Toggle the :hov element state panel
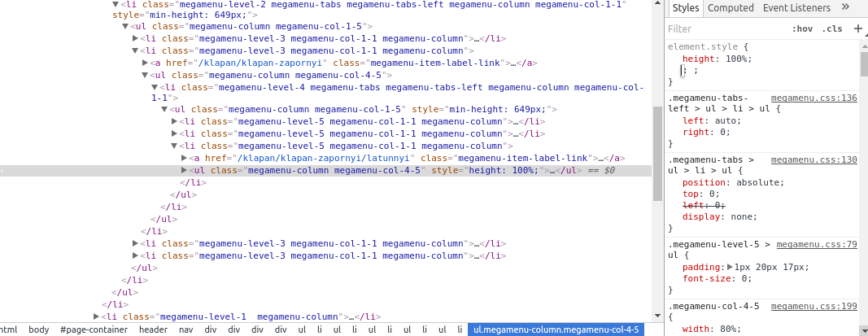 (x=801, y=28)
